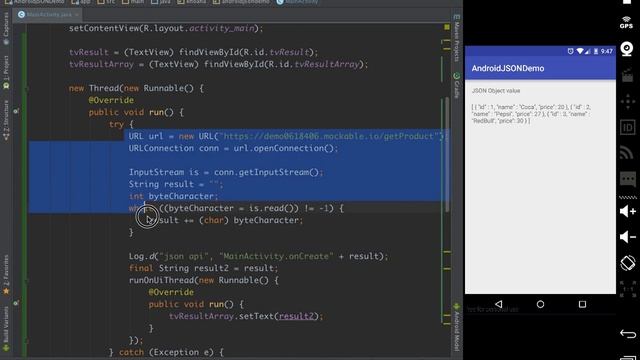640x360 pixels.
Task: Open the Maven Projects side panel
Action: tap(457, 38)
